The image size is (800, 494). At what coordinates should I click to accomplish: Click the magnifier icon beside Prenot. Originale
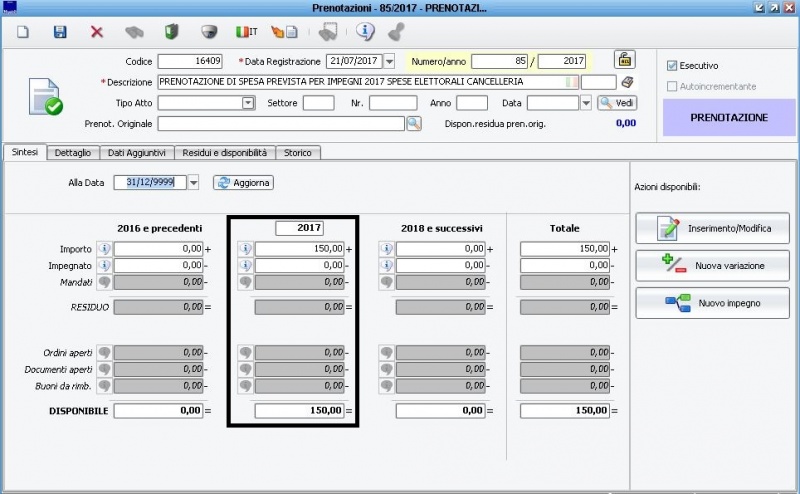click(413, 123)
